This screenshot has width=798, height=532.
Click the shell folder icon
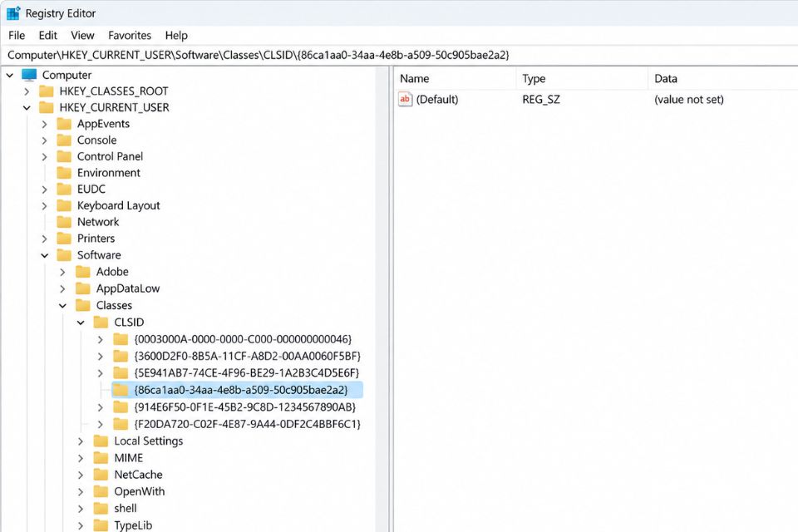click(x=101, y=508)
